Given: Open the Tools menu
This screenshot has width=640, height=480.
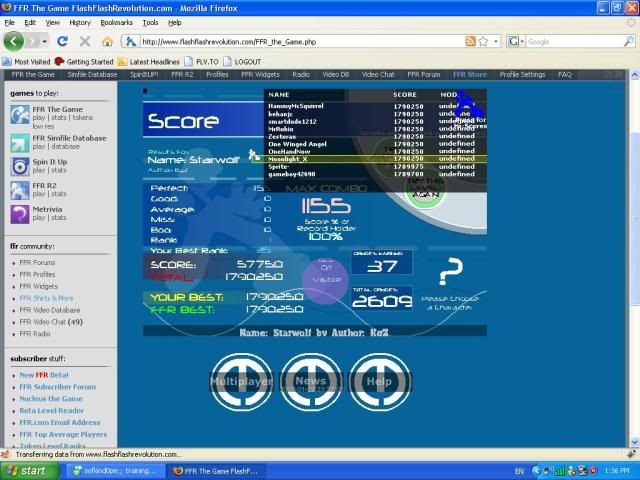Looking at the screenshot, I should pyautogui.click(x=150, y=22).
